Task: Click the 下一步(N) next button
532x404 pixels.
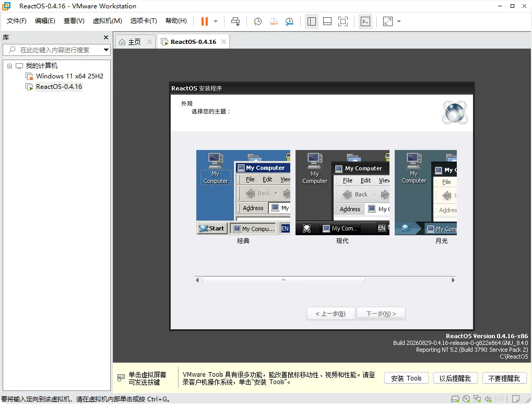Action: pyautogui.click(x=381, y=314)
